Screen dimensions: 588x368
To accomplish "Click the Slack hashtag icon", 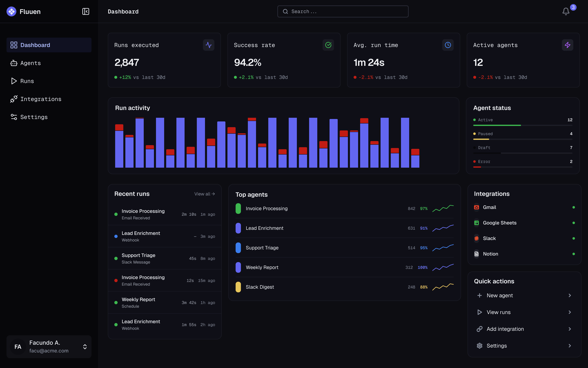I will coord(477,239).
